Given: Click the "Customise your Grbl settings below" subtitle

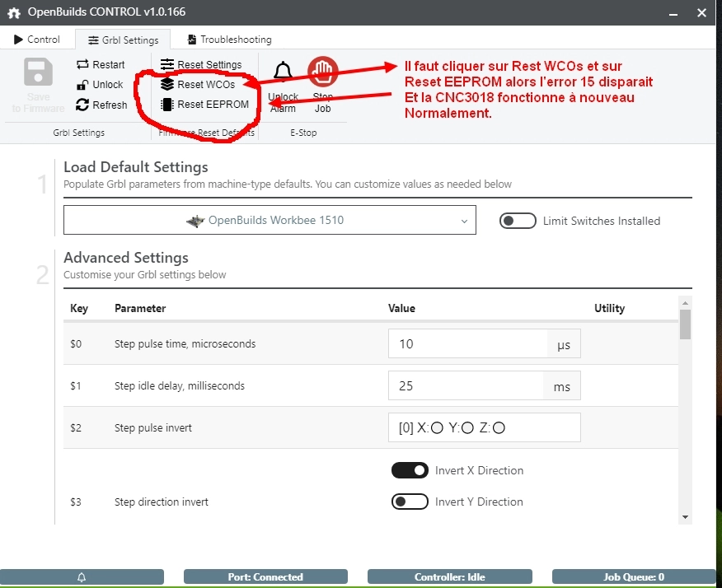Looking at the screenshot, I should pyautogui.click(x=145, y=275).
